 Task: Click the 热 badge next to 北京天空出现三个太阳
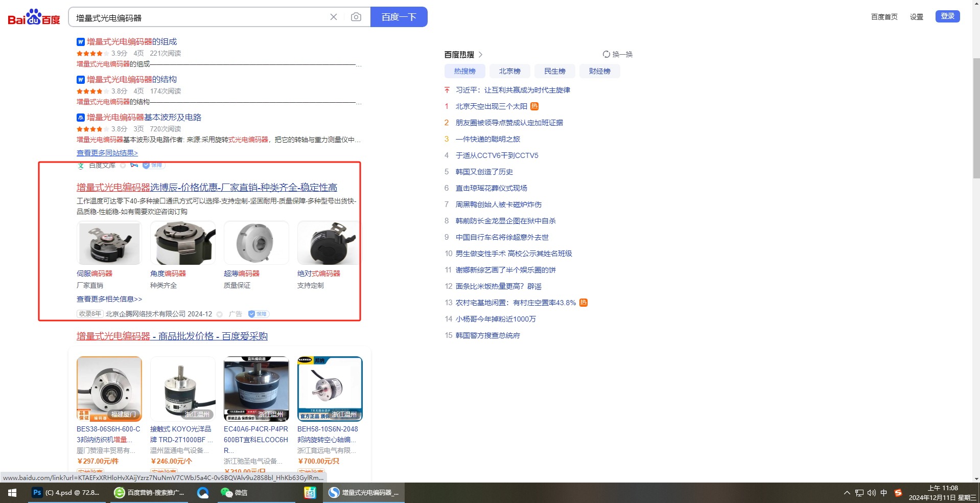(x=534, y=106)
